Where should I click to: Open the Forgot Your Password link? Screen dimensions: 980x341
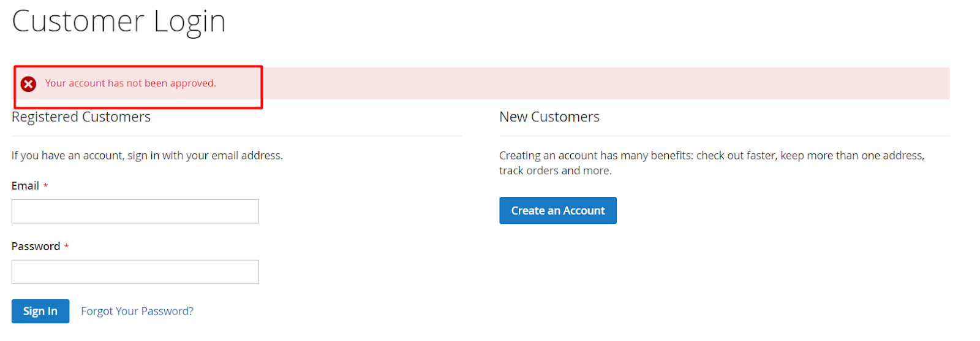[137, 311]
